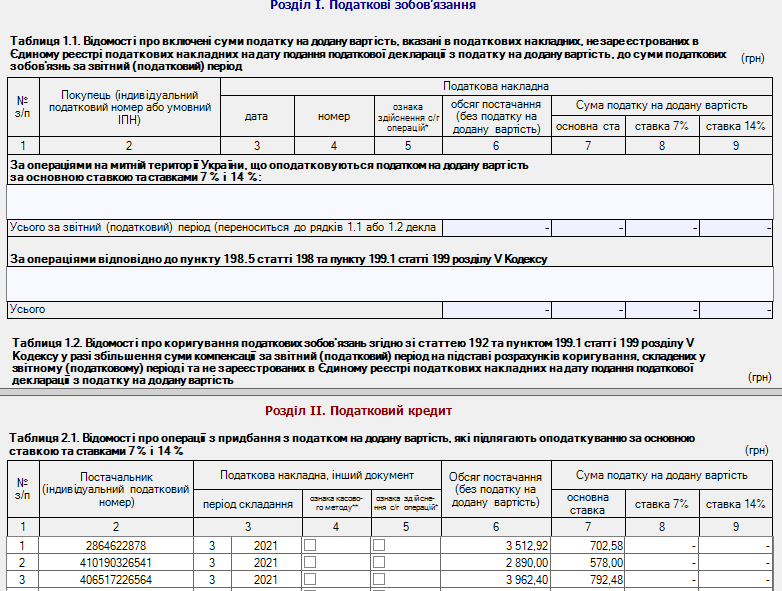Click the year 2021 field in row 1

point(266,546)
